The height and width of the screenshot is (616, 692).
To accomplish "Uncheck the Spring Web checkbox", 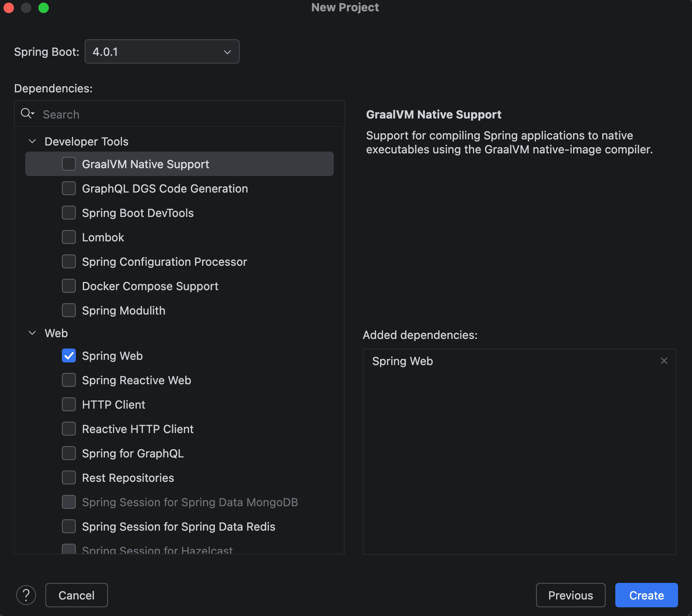I will 69,356.
